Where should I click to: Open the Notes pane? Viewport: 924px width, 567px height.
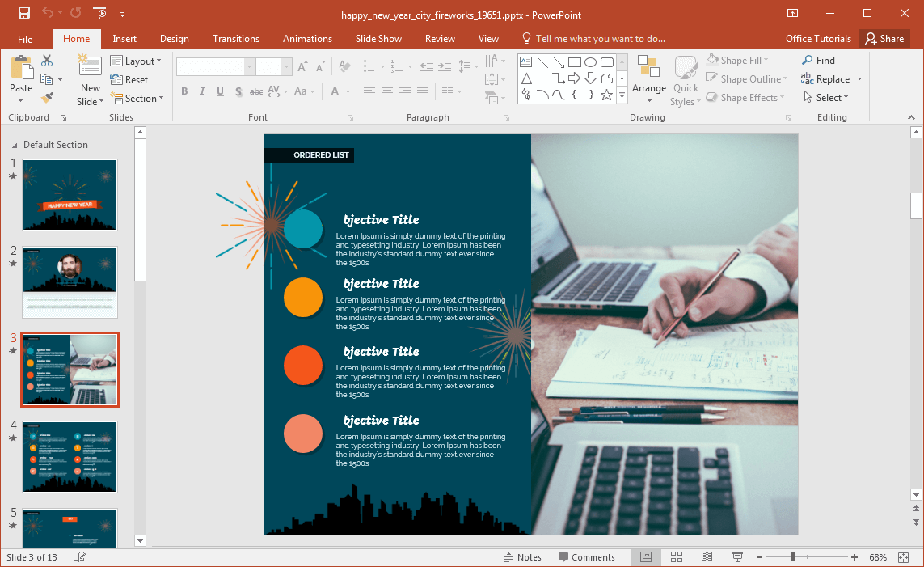click(x=522, y=557)
